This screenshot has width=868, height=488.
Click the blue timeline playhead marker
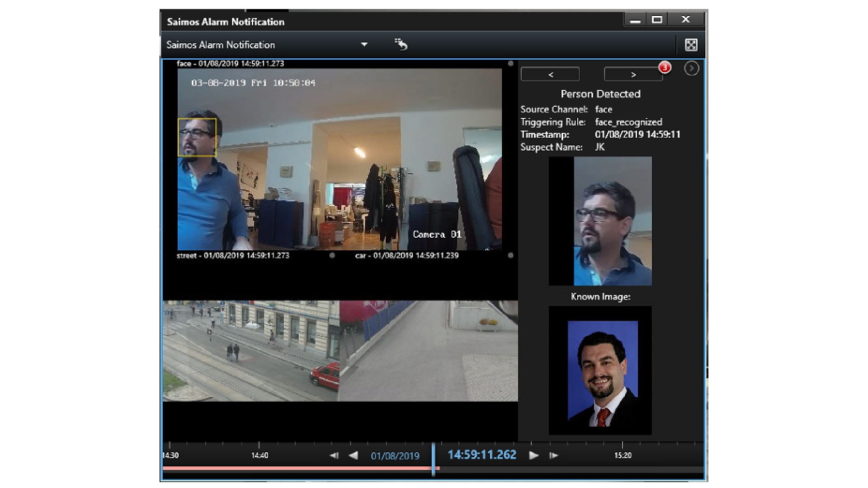433,459
